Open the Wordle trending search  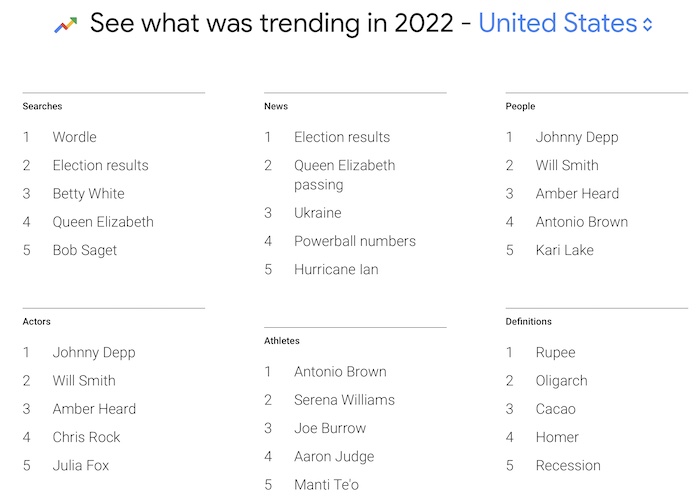[x=75, y=137]
